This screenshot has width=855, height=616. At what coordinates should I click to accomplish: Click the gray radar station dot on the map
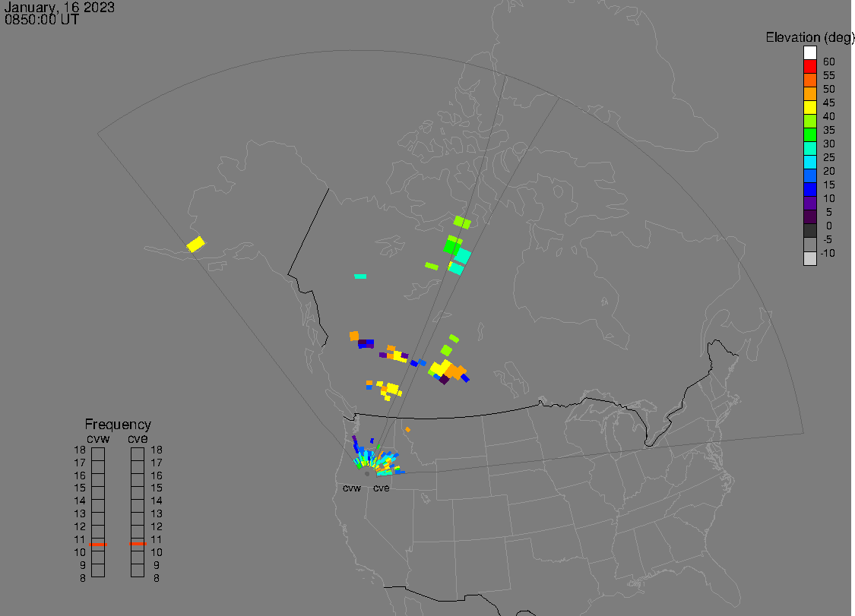(x=367, y=474)
